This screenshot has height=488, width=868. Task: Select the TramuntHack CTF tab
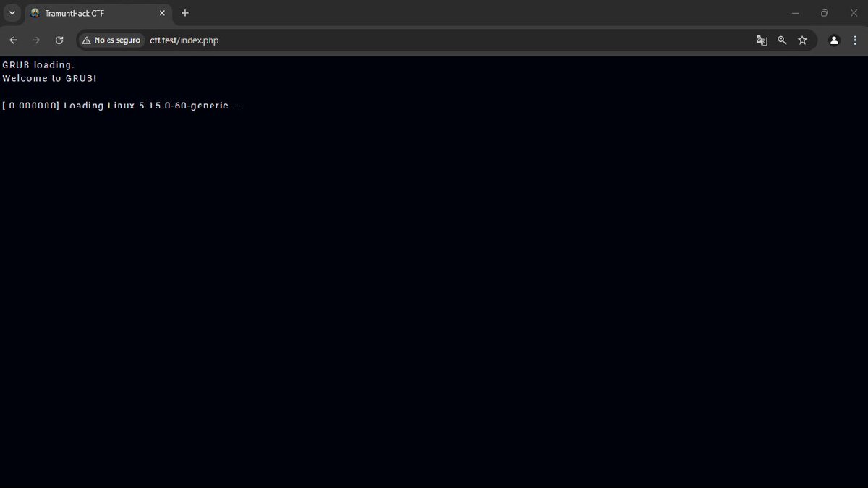98,13
